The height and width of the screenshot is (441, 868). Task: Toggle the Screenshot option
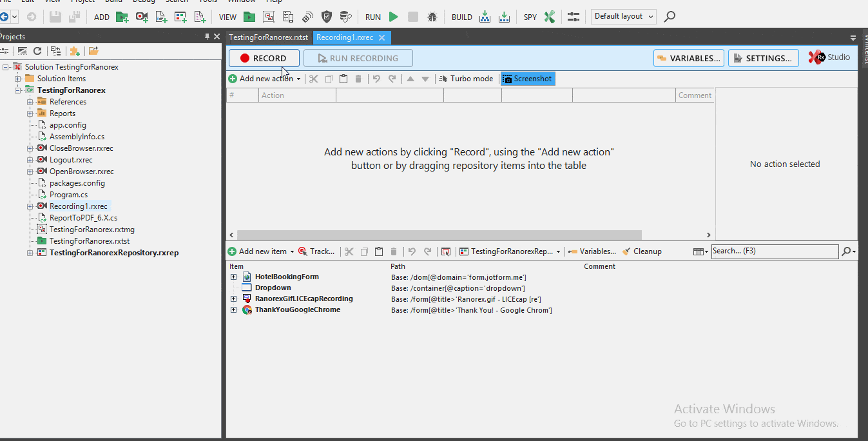click(x=528, y=79)
